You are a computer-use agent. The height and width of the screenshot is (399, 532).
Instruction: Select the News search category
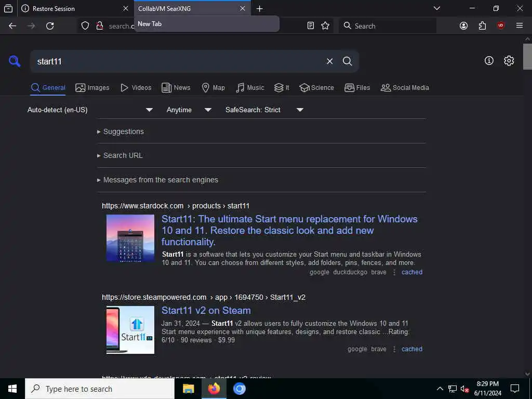point(176,87)
